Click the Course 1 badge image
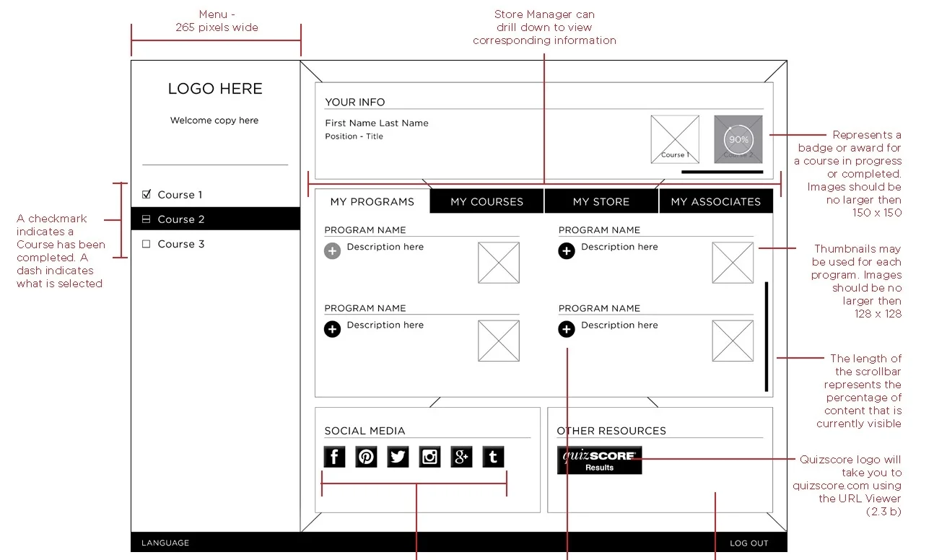 click(x=674, y=139)
